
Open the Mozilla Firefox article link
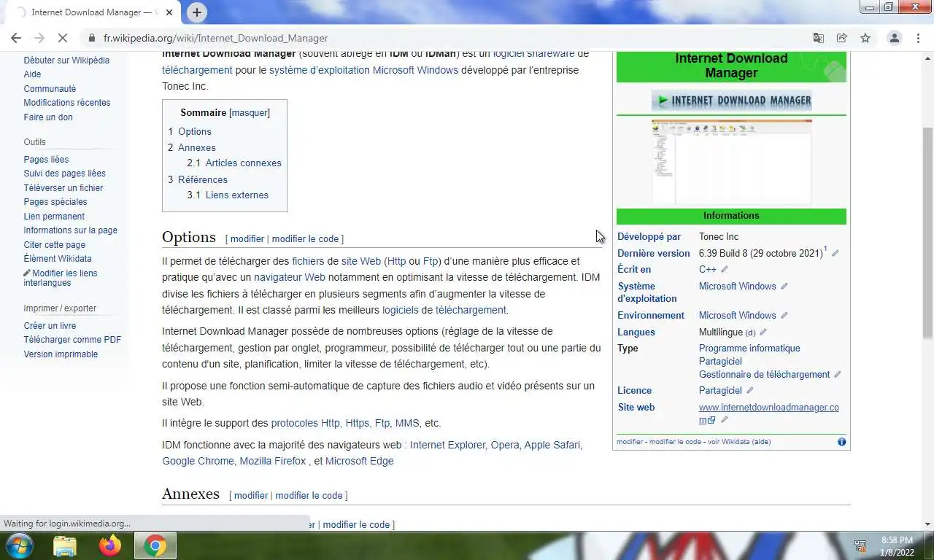[x=273, y=462]
